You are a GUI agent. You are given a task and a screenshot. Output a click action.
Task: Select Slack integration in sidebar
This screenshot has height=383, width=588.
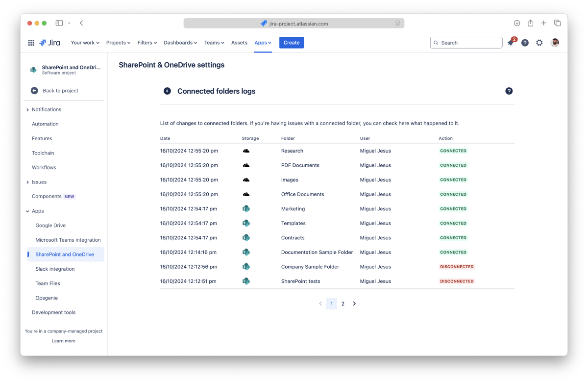55,269
